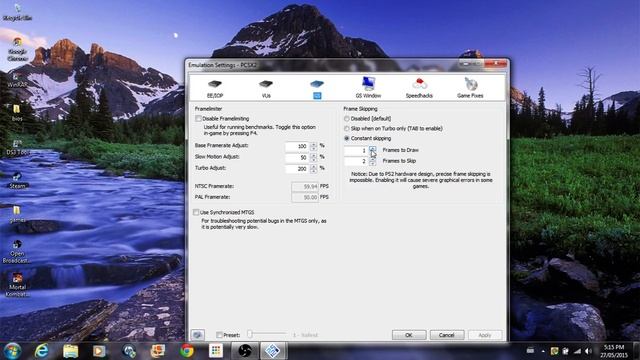Open Chrome from the taskbar
Viewport: 640px width, 360px height.
point(187,351)
